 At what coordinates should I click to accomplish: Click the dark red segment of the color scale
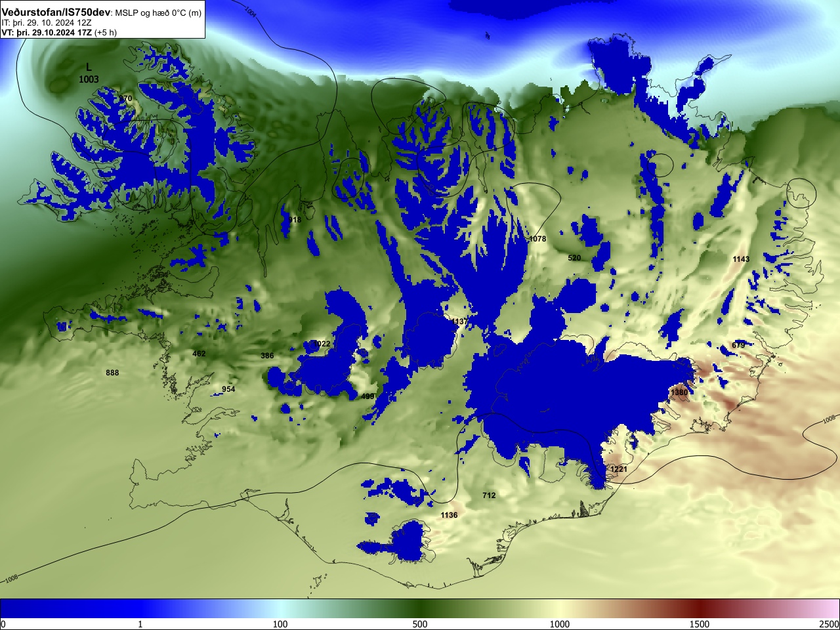(700, 608)
